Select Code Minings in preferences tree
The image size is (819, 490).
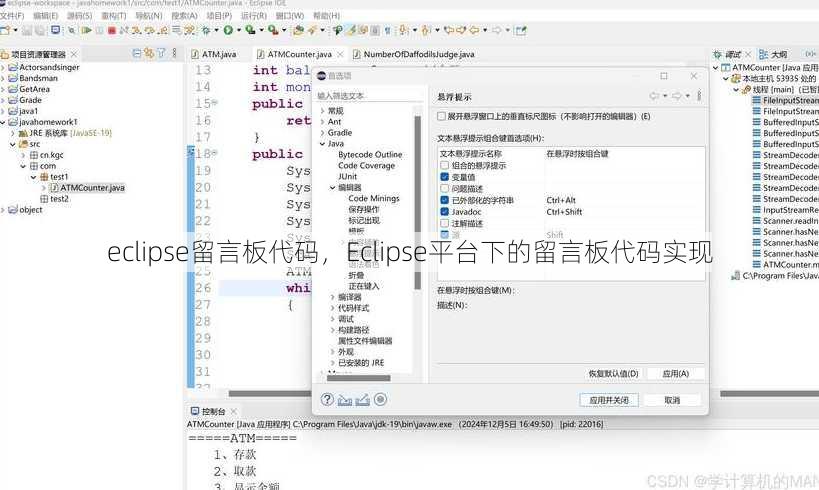pos(373,199)
